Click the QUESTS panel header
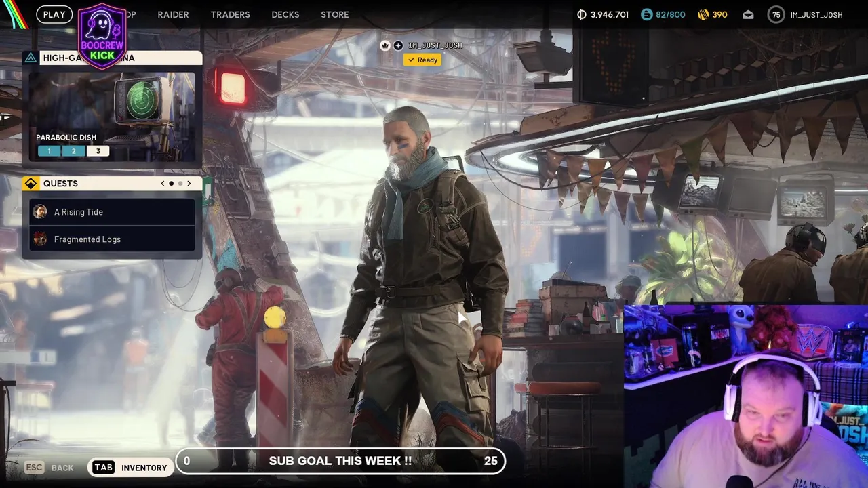 click(113, 184)
